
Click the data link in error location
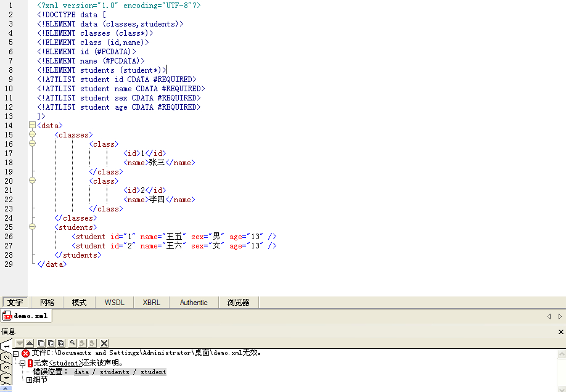pos(81,372)
